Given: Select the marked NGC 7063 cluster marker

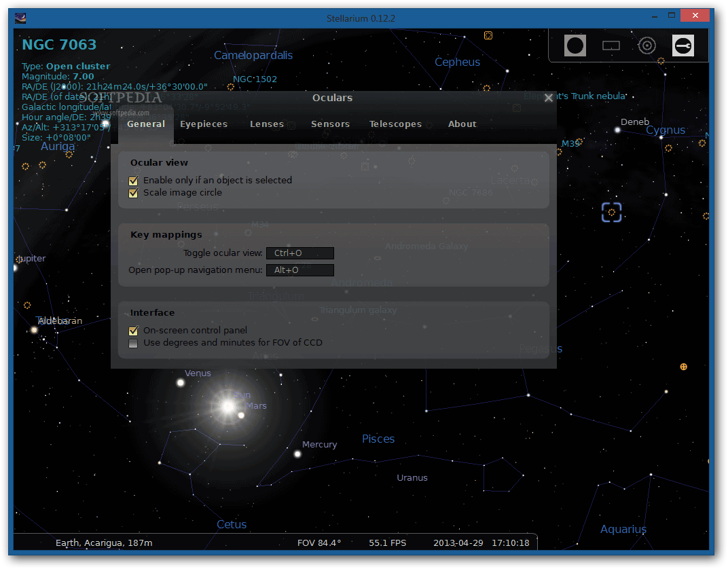Looking at the screenshot, I should [611, 212].
